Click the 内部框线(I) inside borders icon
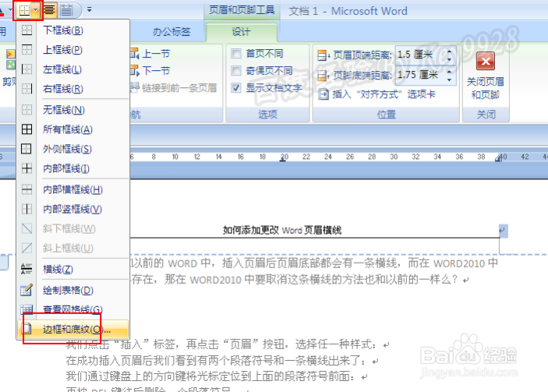 click(27, 168)
